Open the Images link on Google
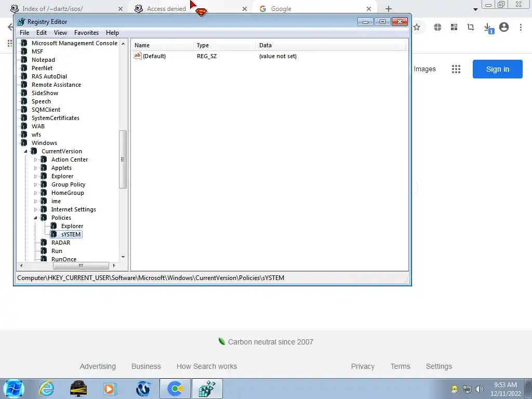Screen dimensions: 532x399 coord(424,69)
